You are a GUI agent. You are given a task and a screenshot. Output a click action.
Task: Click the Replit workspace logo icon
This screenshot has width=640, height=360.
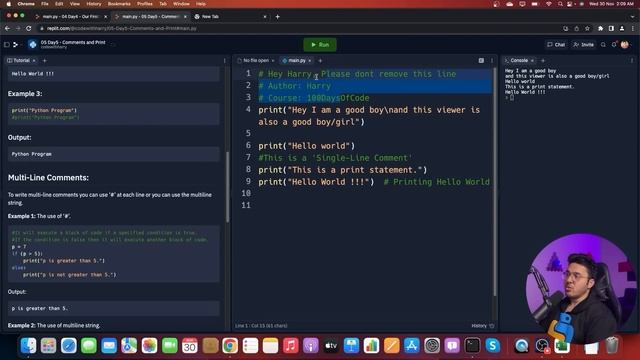tap(16, 44)
